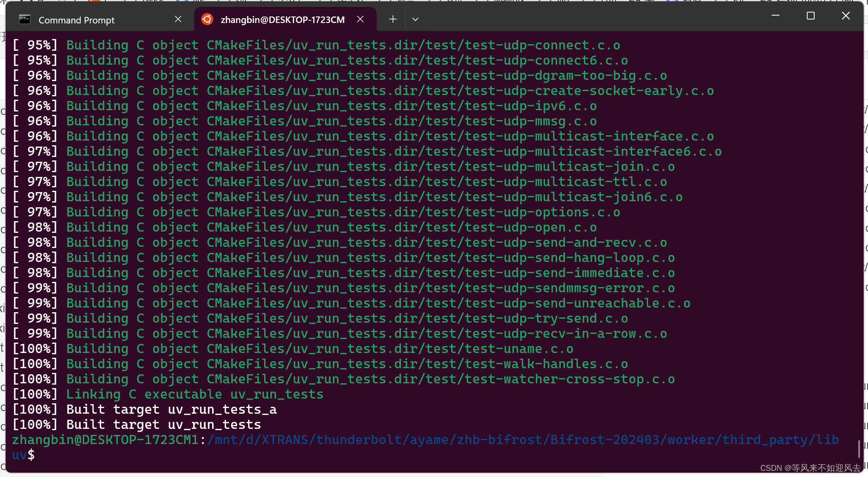Viewport: 868px width, 477px height.
Task: Click the line test-udp-connect.c.o
Action: [x=316, y=45]
